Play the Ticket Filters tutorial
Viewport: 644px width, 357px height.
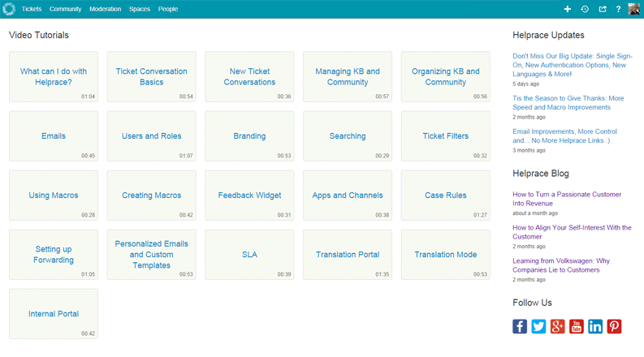446,135
